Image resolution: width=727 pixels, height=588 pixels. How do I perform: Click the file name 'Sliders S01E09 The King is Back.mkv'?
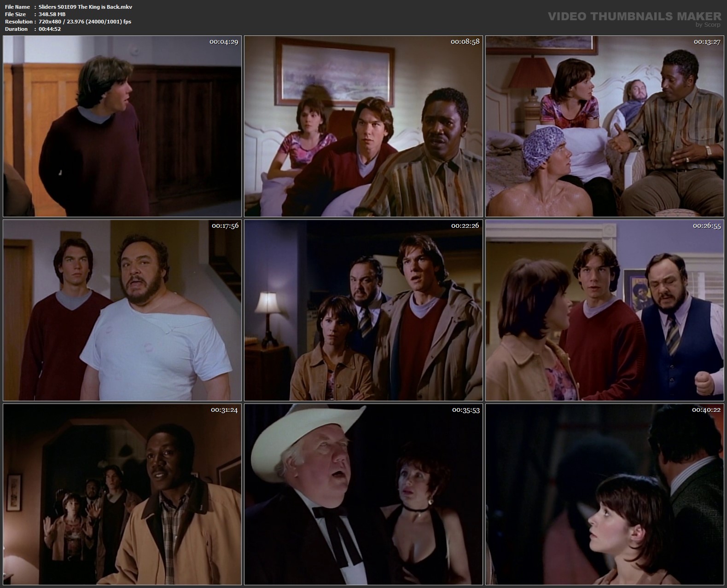86,7
